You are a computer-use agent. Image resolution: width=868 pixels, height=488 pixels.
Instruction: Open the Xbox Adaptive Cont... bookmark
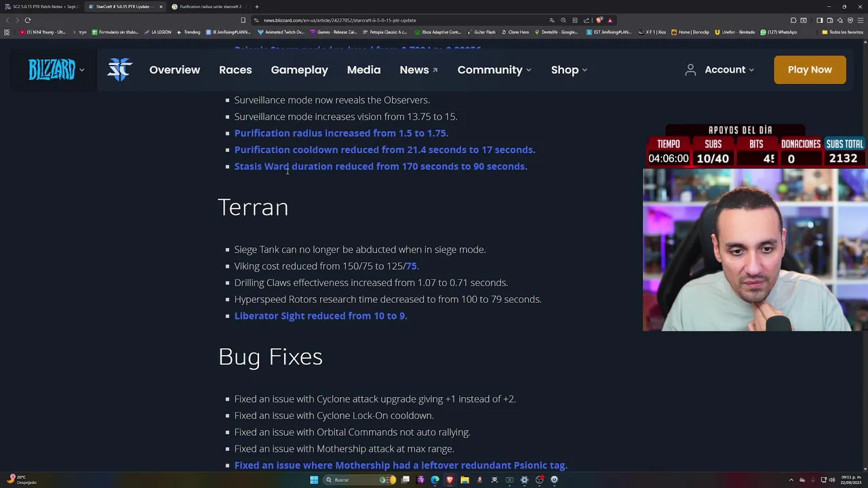tap(437, 32)
